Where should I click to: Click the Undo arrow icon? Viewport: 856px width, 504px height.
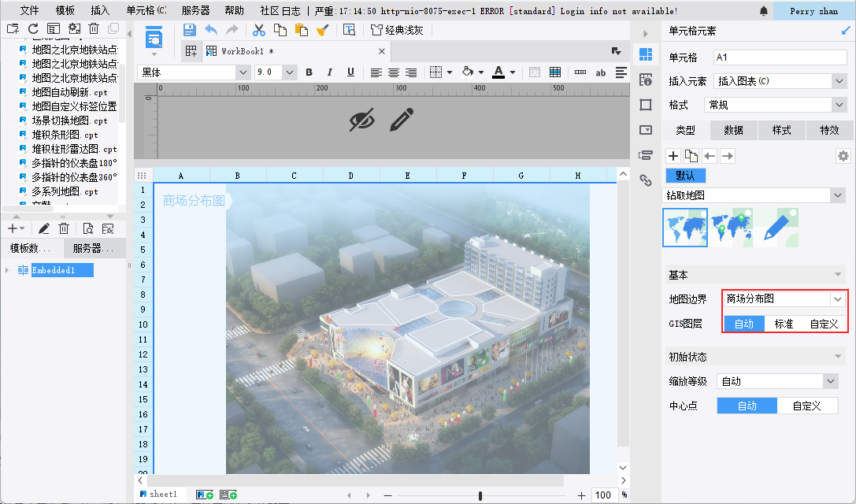(211, 30)
